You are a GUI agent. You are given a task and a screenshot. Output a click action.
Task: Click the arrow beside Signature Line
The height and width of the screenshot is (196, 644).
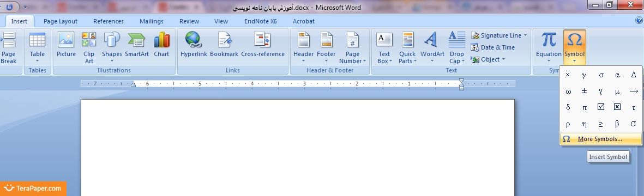[525, 36]
